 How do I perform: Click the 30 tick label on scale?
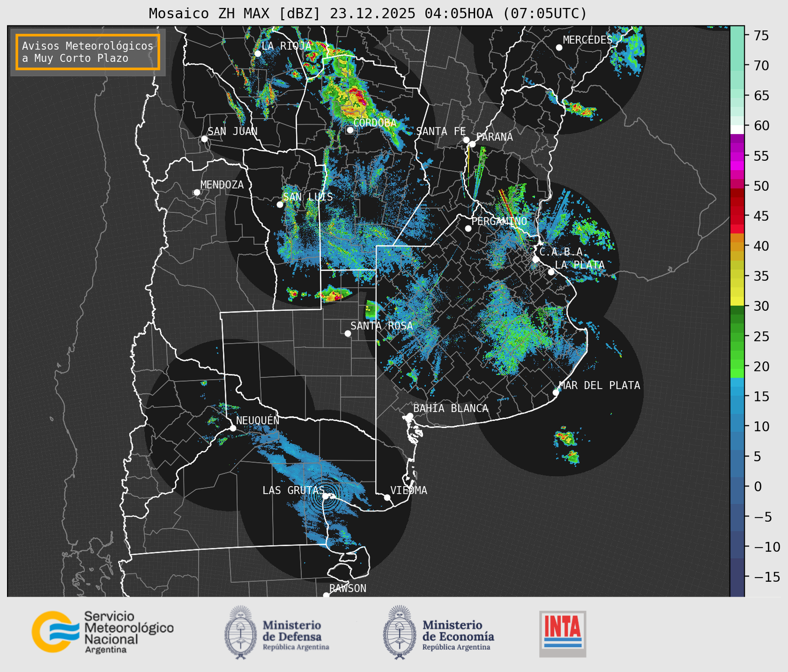(x=761, y=306)
